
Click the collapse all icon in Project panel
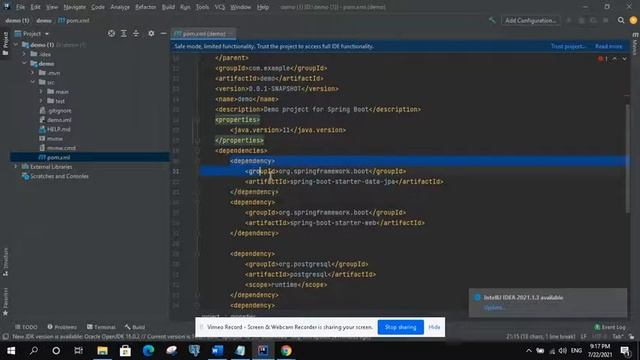[136, 33]
